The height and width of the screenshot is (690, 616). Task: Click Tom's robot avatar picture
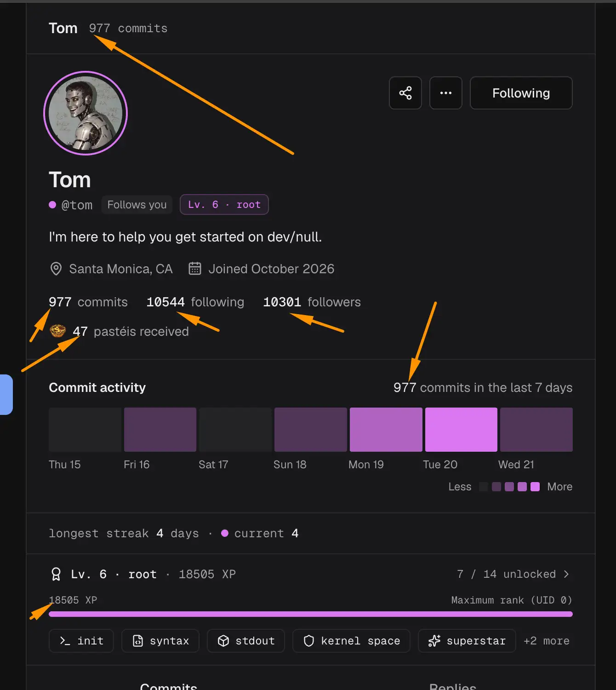pyautogui.click(x=86, y=113)
